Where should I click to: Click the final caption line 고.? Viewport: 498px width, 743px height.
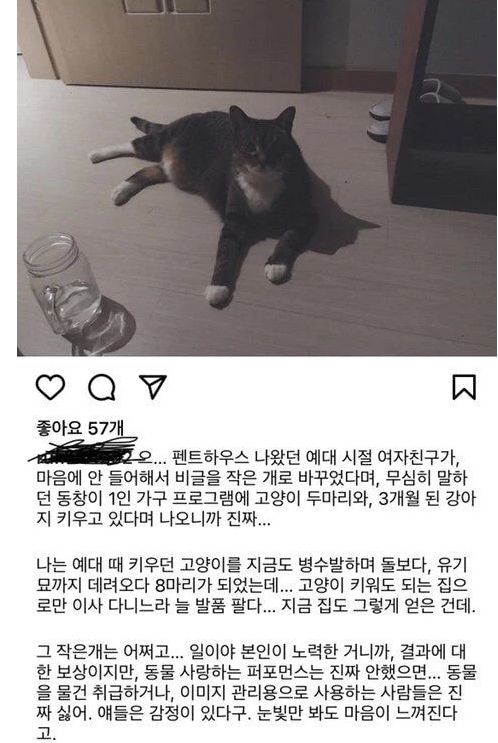[x=46, y=733]
